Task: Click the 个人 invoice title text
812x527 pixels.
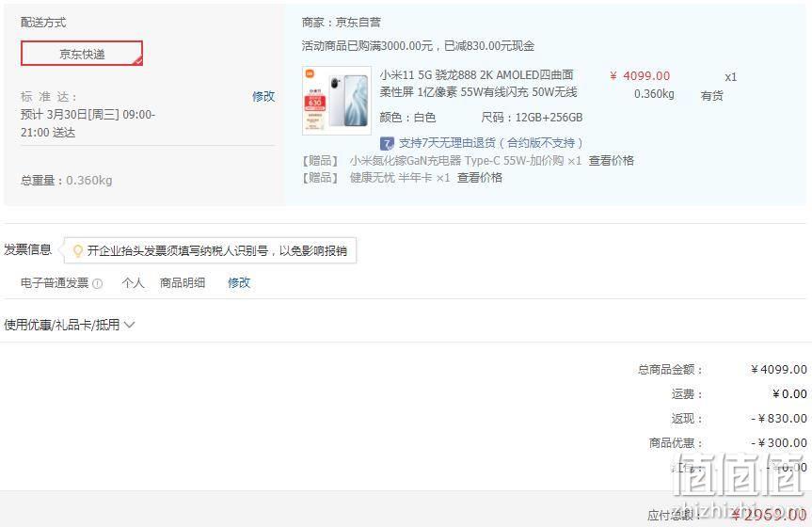Action: [133, 282]
